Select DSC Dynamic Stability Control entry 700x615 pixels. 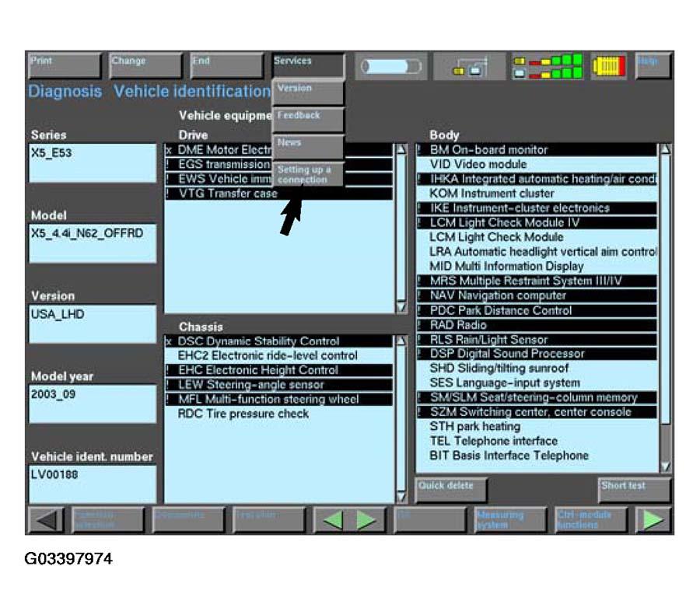point(258,341)
